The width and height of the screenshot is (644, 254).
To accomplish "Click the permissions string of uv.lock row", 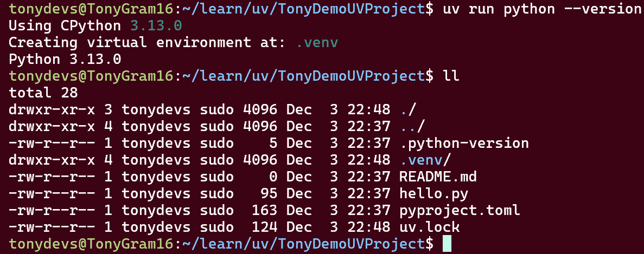I will pos(52,227).
